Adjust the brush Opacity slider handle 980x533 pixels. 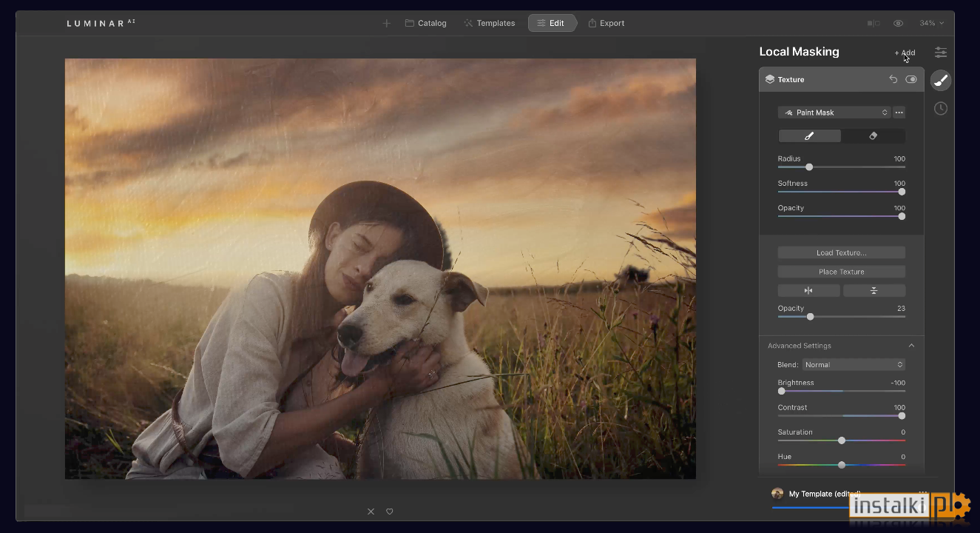[902, 216]
